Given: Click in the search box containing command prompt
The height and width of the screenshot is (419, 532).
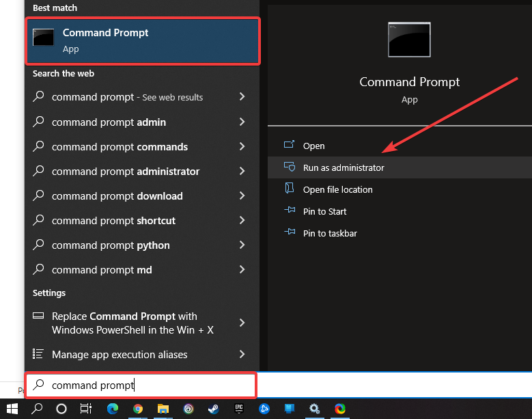Looking at the screenshot, I should [x=141, y=385].
